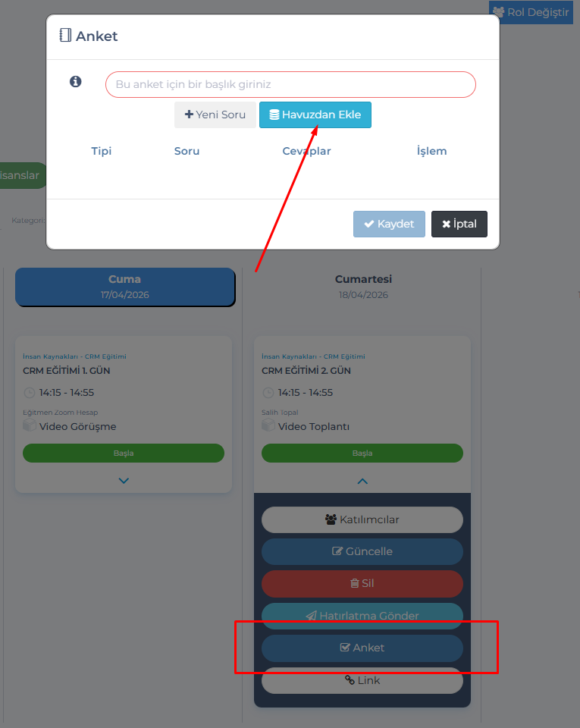
Task: Click the clock icon on CRM EĞİTİMİ 1. GÜN
Action: (x=30, y=393)
